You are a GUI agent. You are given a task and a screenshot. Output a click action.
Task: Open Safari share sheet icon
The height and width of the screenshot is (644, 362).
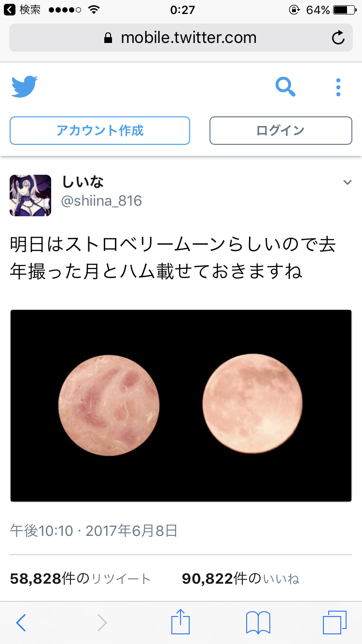181,621
